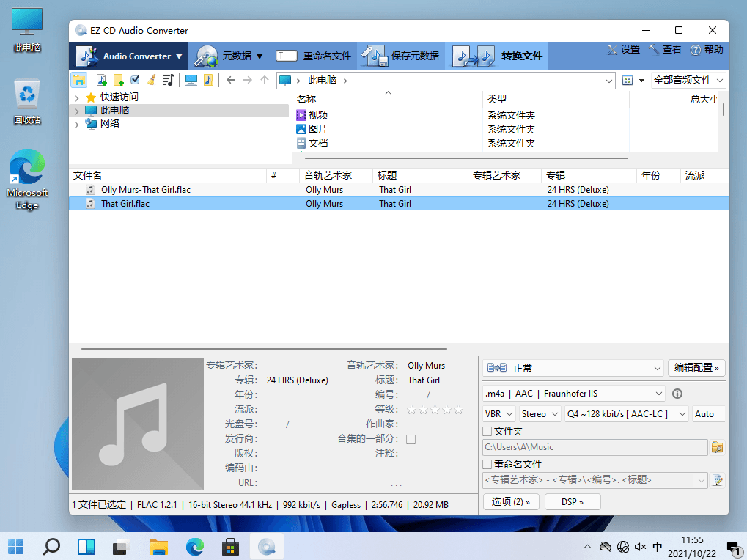The image size is (747, 560).
Task: Set rating using the third star
Action: [x=435, y=410]
